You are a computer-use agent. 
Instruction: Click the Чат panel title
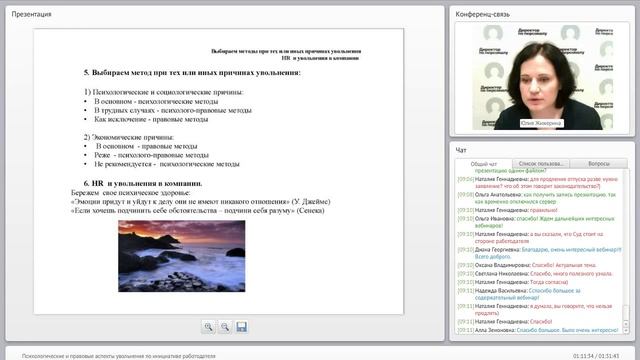[x=461, y=150]
